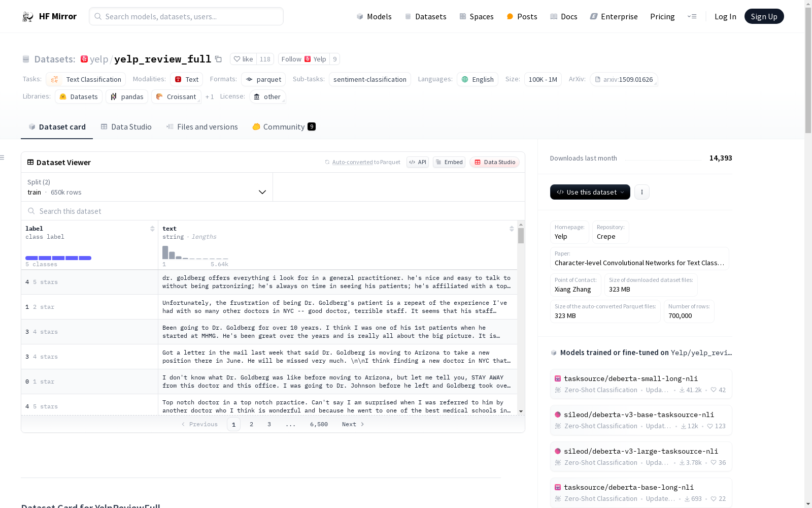This screenshot has height=508, width=812.
Task: Open the three-dot options beside Use this dataset
Action: (642, 192)
